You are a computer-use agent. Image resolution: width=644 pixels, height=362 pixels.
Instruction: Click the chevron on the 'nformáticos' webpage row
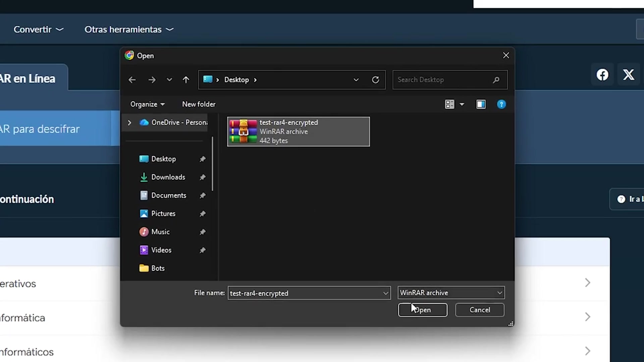coord(588,351)
